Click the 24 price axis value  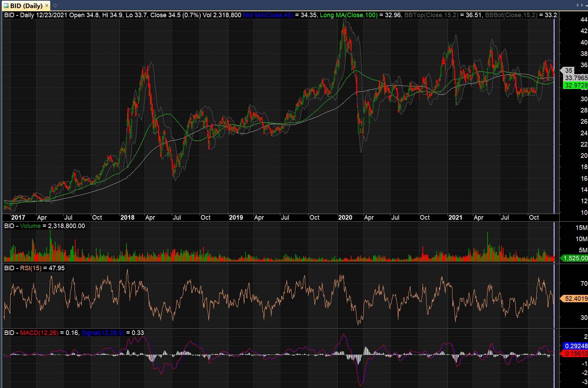click(x=584, y=133)
